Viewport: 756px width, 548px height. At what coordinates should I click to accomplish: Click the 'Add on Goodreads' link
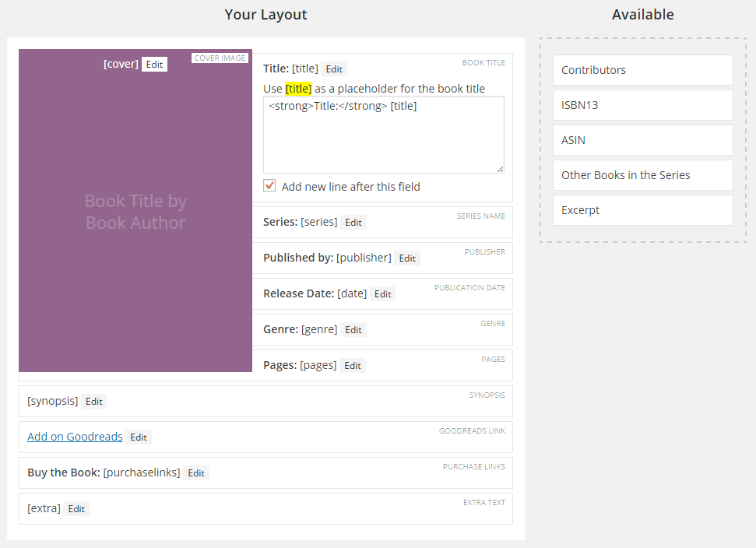point(75,437)
